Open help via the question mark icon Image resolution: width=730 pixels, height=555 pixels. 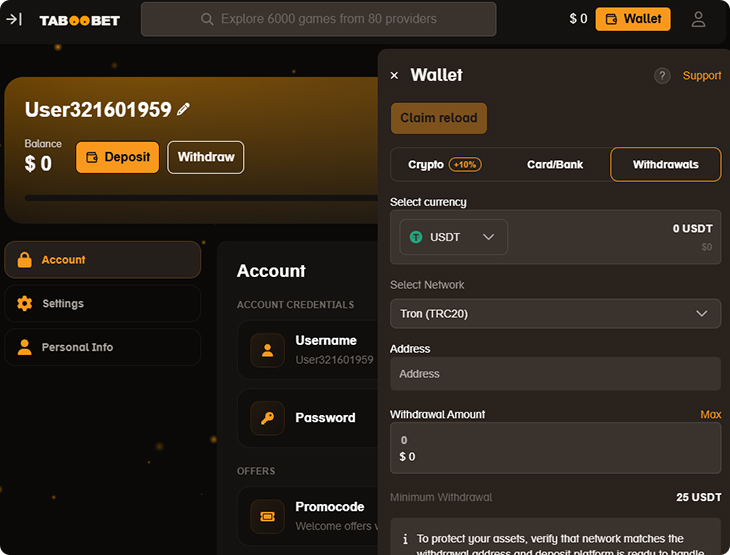[x=662, y=75]
